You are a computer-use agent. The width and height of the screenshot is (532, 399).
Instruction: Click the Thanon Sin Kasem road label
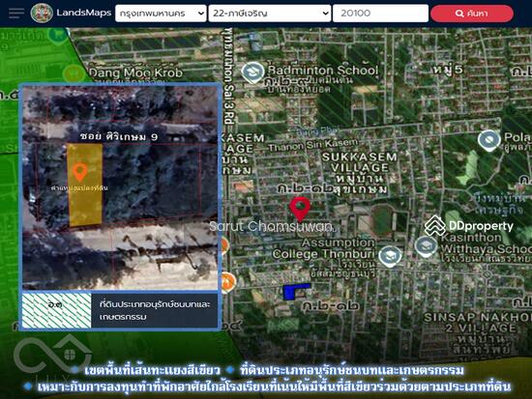(x=312, y=145)
